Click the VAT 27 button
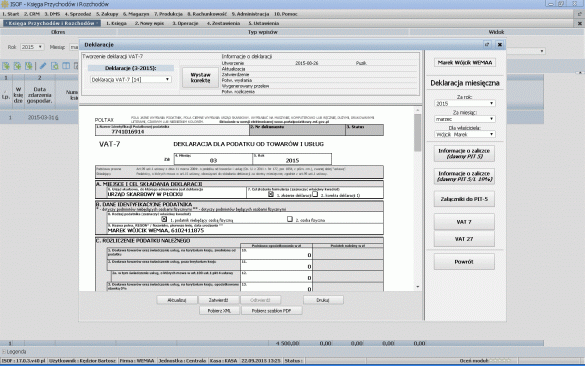 (464, 239)
